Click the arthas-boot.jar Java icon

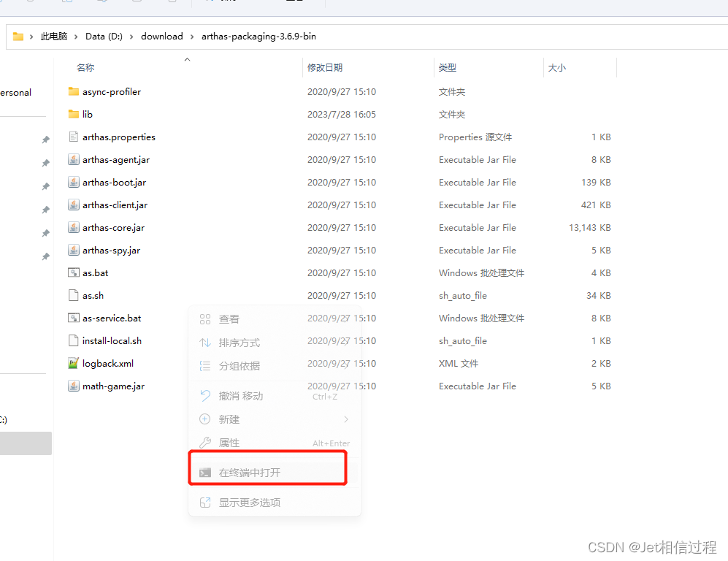[73, 182]
